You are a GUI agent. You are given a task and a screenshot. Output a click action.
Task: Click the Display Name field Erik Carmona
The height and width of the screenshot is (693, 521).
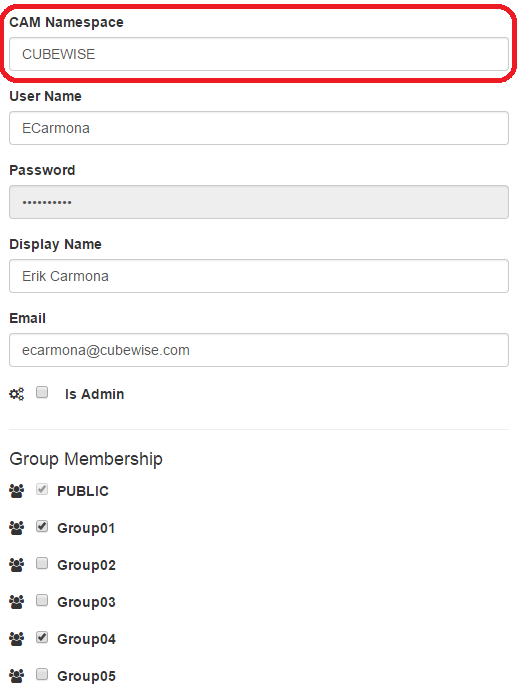click(x=259, y=276)
